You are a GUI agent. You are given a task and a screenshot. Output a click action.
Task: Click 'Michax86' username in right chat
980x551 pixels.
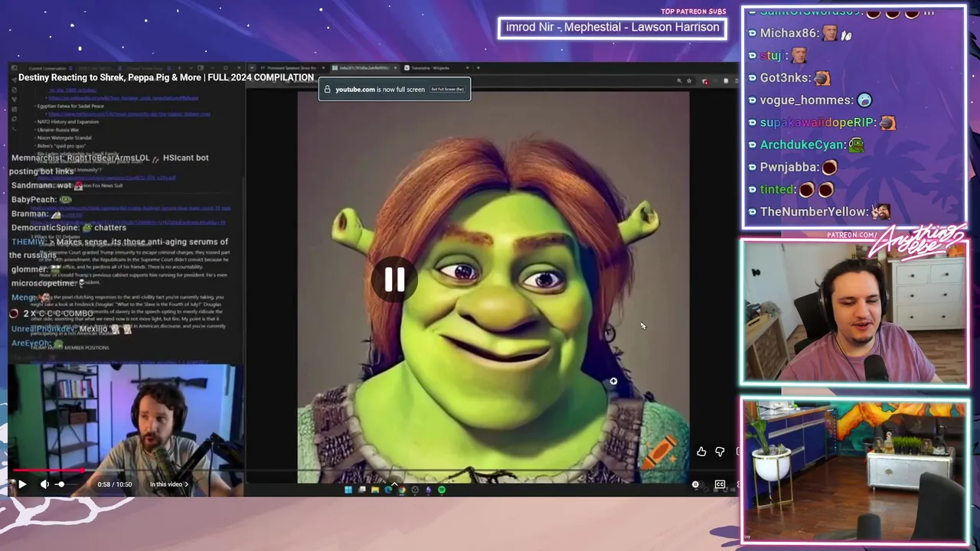(x=789, y=33)
